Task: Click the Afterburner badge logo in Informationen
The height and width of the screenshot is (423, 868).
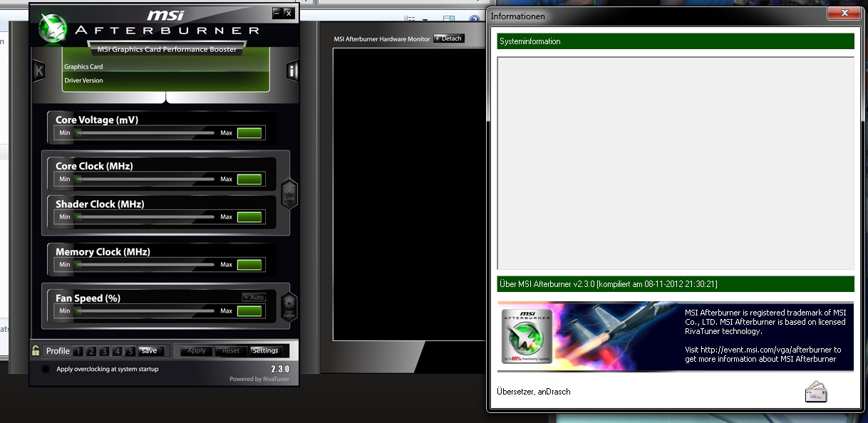Action: [x=527, y=336]
